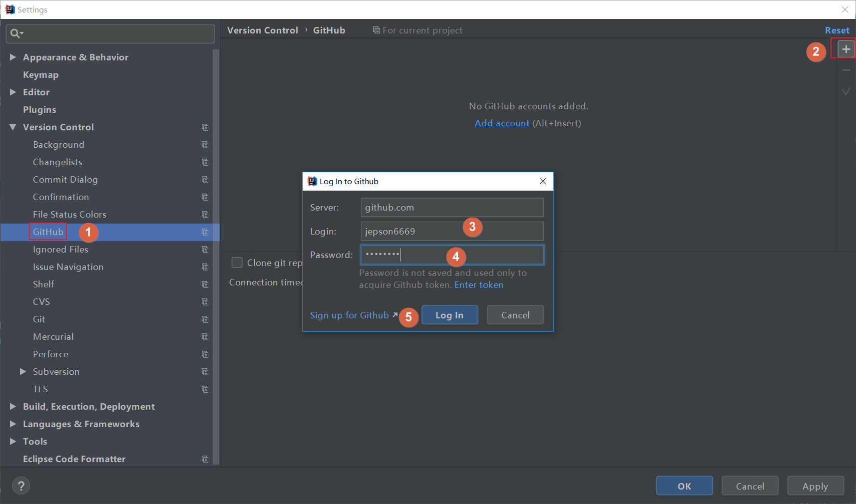This screenshot has height=504, width=856.
Task: Click the Reset link
Action: click(837, 30)
